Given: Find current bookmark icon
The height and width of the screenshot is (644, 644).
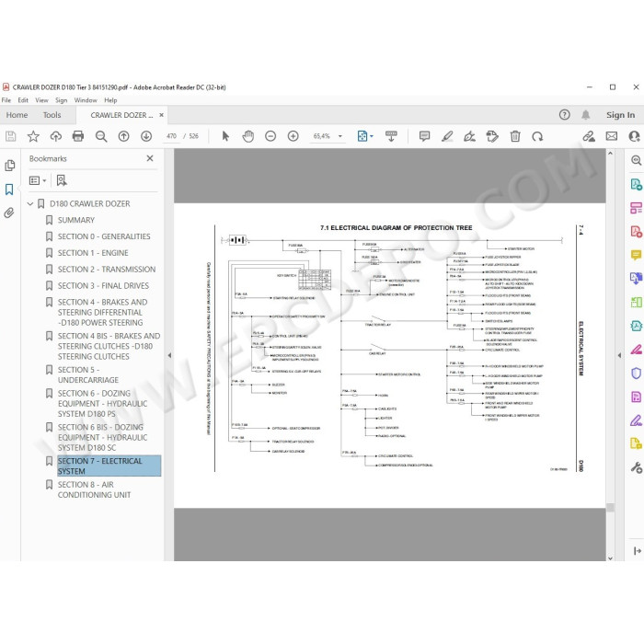Looking at the screenshot, I should pos(62,180).
